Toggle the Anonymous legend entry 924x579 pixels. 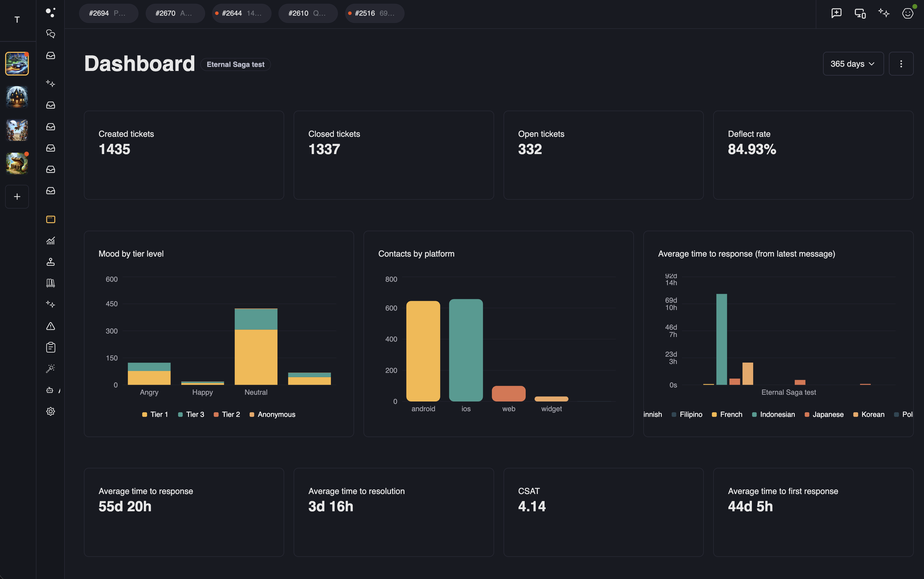coord(272,414)
